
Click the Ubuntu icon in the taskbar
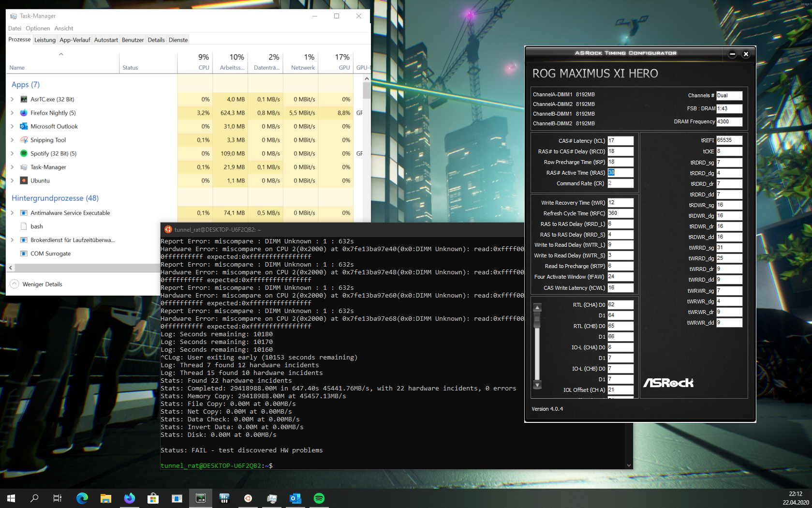click(248, 498)
